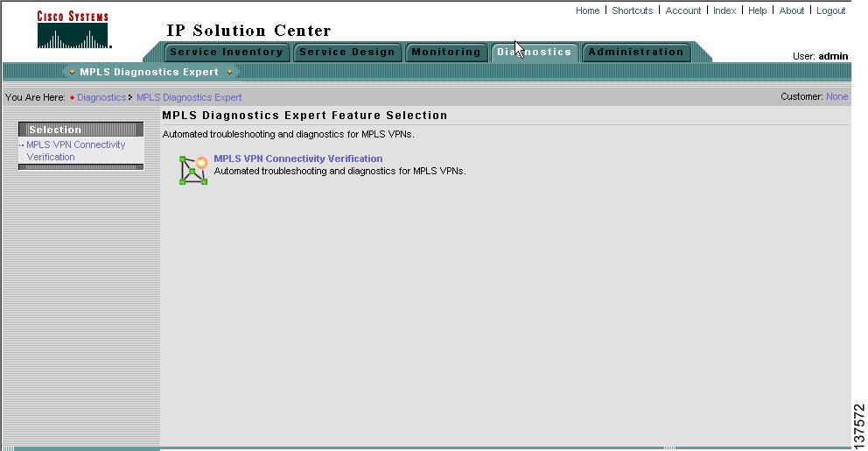Screen dimensions: 868x451
Task: Click the 'MPLS Diagnostics Expert Feature Selection' heading
Action: [304, 116]
